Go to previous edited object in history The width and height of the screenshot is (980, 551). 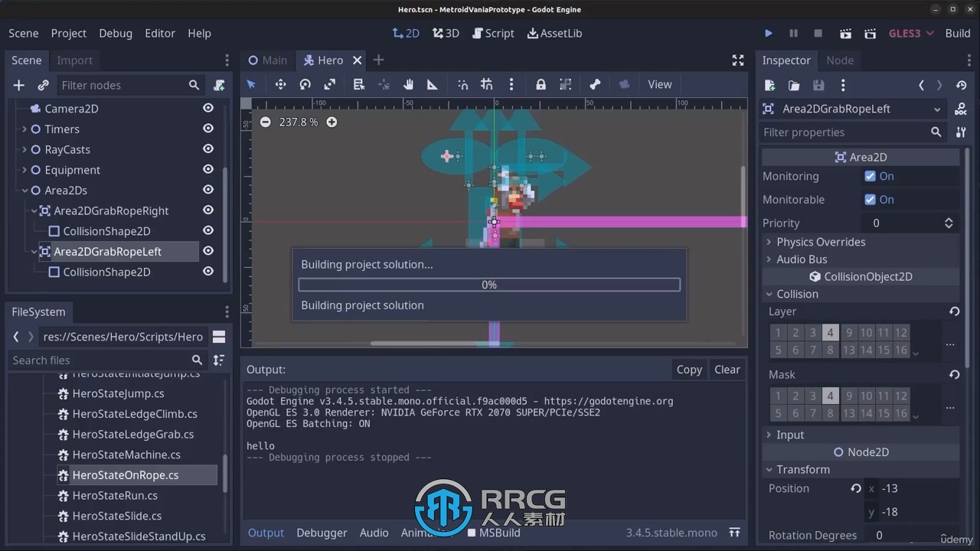point(921,85)
